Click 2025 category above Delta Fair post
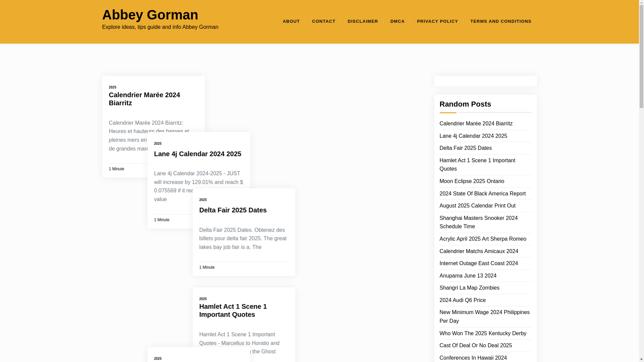Image resolution: width=644 pixels, height=362 pixels. [x=203, y=200]
